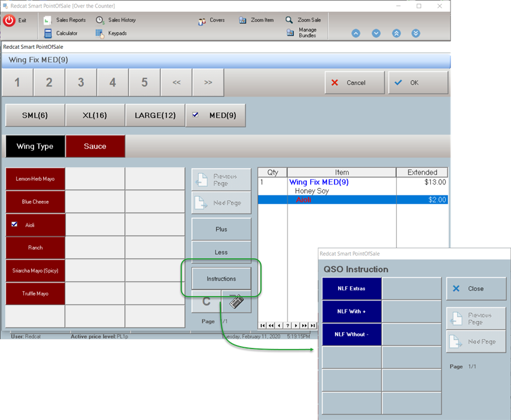
Task: Open the Keypads tool
Action: point(111,33)
